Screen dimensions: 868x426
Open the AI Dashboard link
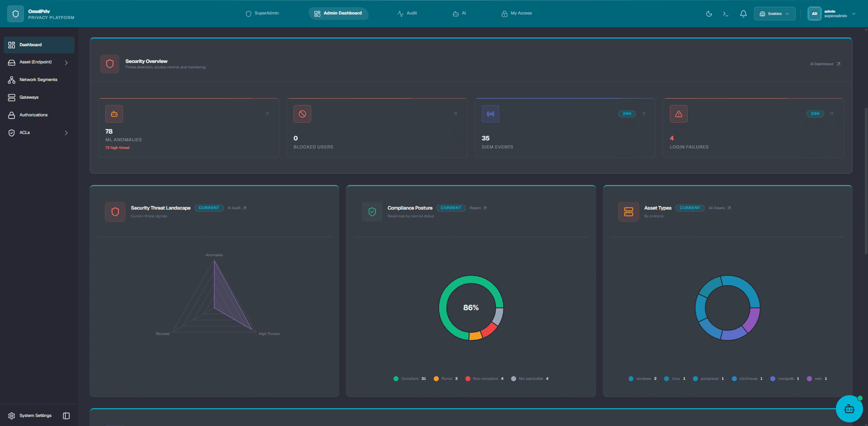click(x=825, y=64)
